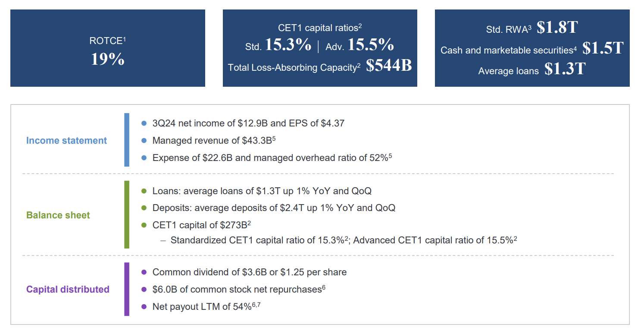Click the Common dividend of $3.6B line
Image resolution: width=644 pixels, height=334 pixels.
point(249,272)
